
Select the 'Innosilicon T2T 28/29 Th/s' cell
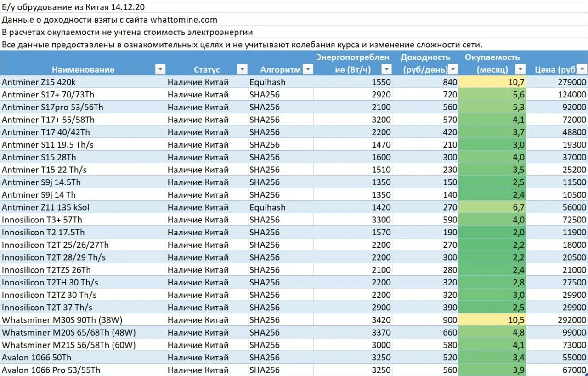point(83,257)
